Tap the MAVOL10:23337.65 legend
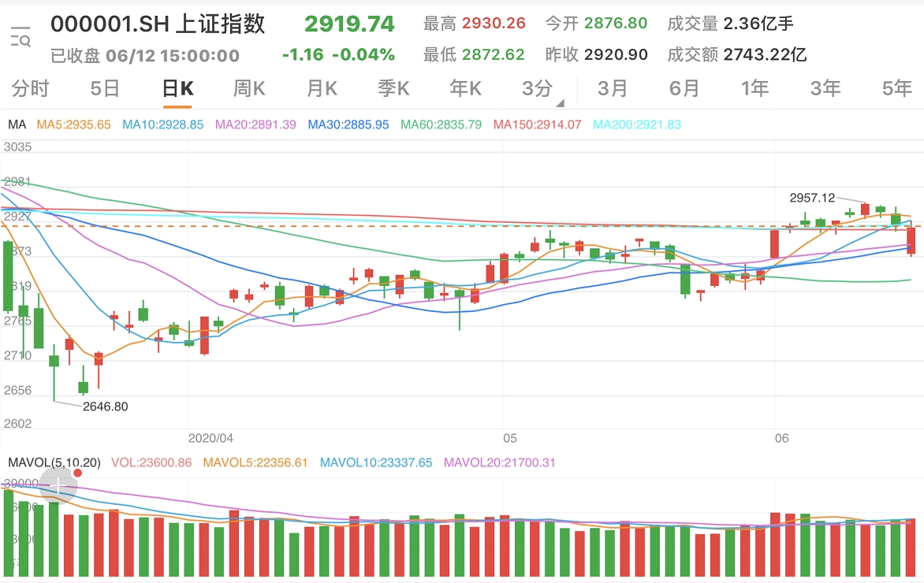Screen dimensions: 924x583 point(376,463)
